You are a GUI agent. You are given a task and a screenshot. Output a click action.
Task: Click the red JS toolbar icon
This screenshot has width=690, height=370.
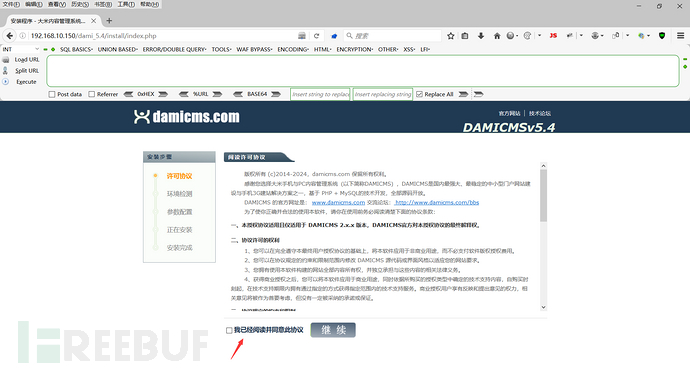553,36
